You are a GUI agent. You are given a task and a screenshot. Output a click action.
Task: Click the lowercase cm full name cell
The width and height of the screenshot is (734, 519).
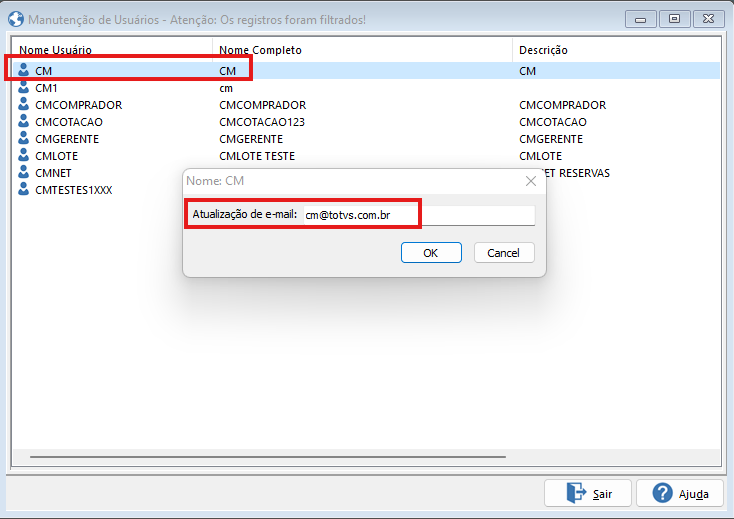coord(226,88)
